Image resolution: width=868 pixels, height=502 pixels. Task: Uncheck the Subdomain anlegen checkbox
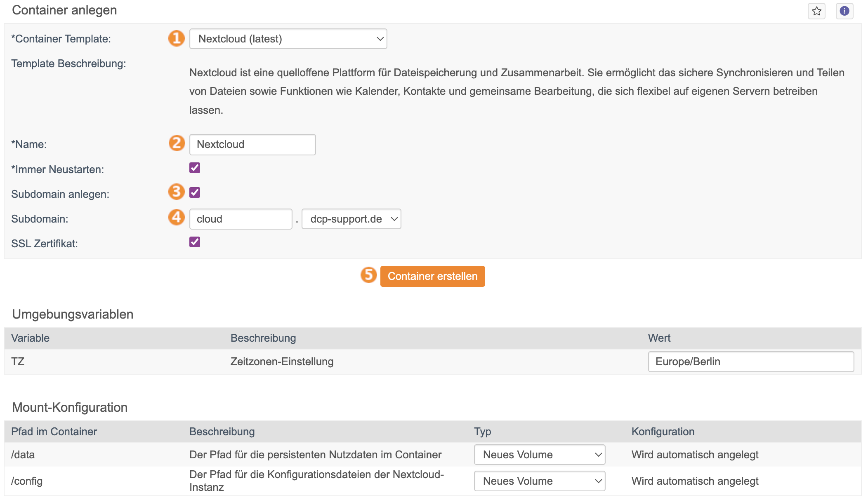pyautogui.click(x=195, y=192)
